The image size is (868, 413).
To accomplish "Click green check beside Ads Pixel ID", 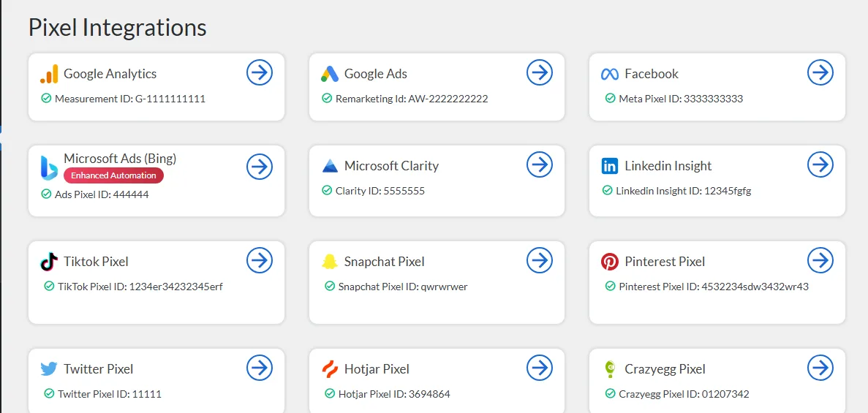I will [x=47, y=194].
